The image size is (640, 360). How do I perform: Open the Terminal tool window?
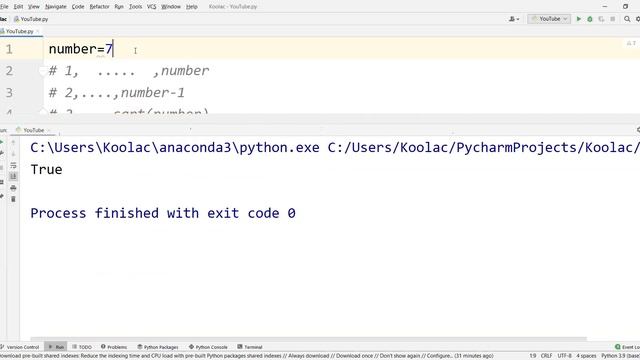point(250,347)
